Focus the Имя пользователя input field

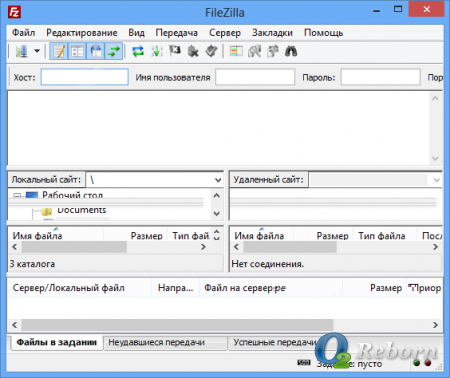coord(255,77)
